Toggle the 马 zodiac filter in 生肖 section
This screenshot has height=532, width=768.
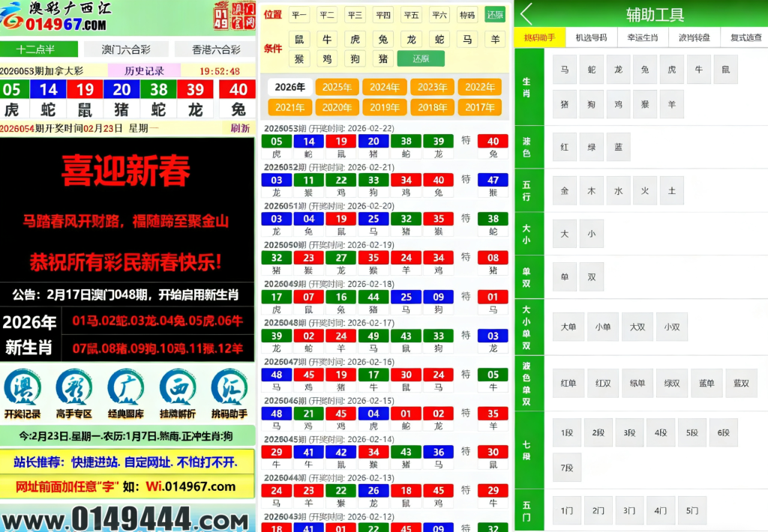pyautogui.click(x=563, y=69)
